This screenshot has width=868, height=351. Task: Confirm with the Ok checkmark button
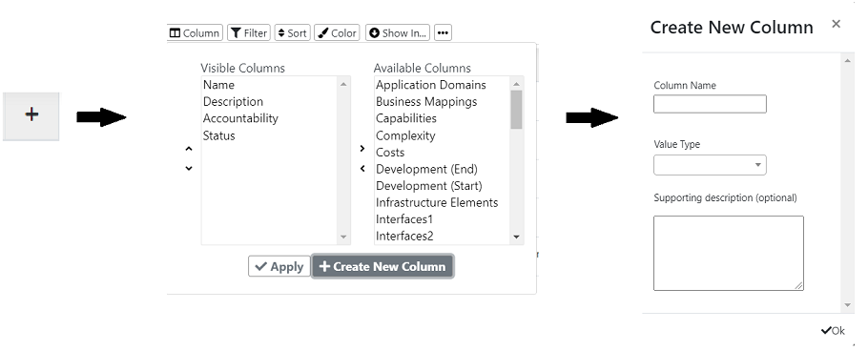click(x=833, y=331)
